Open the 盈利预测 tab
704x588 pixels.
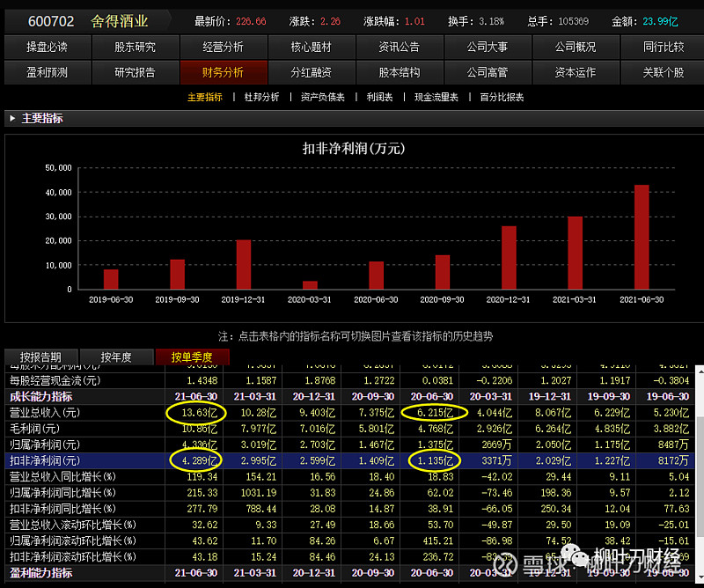pos(48,72)
